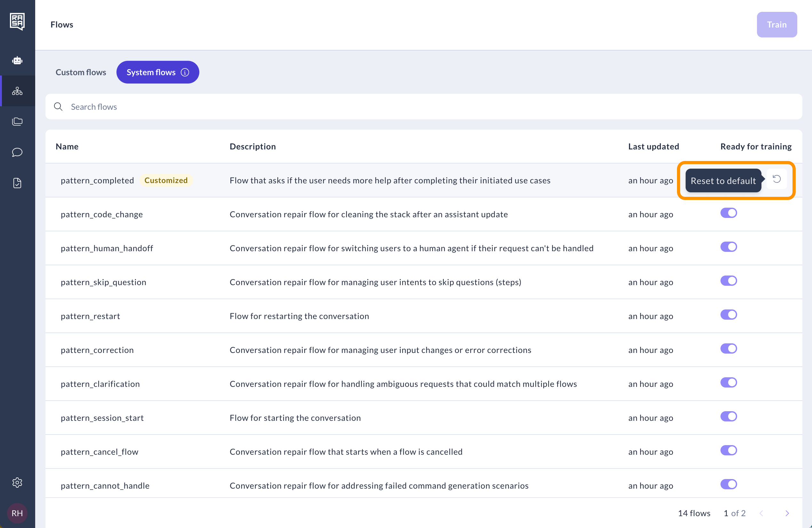
Task: Click the Reset to default tooltip button
Action: click(723, 180)
